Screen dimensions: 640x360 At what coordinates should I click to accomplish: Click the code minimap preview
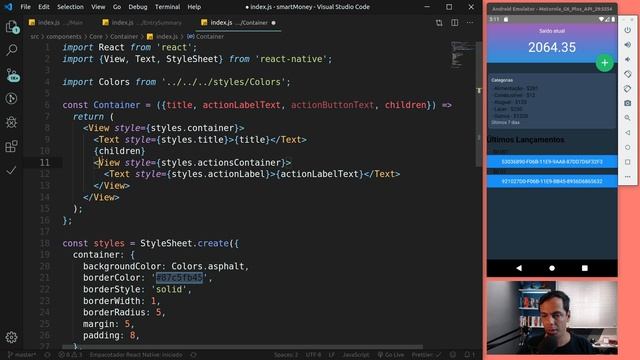click(x=462, y=55)
